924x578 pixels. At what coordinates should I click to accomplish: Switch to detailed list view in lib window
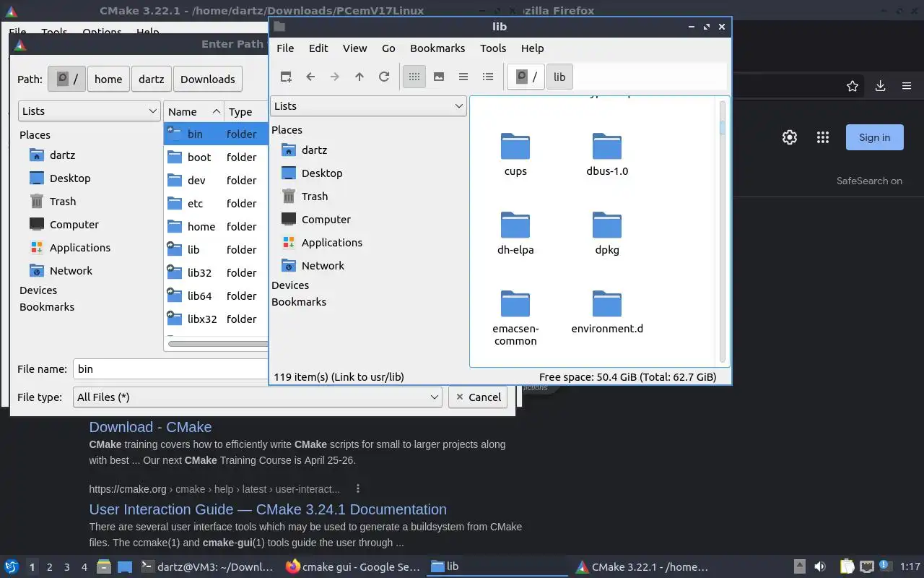(488, 77)
